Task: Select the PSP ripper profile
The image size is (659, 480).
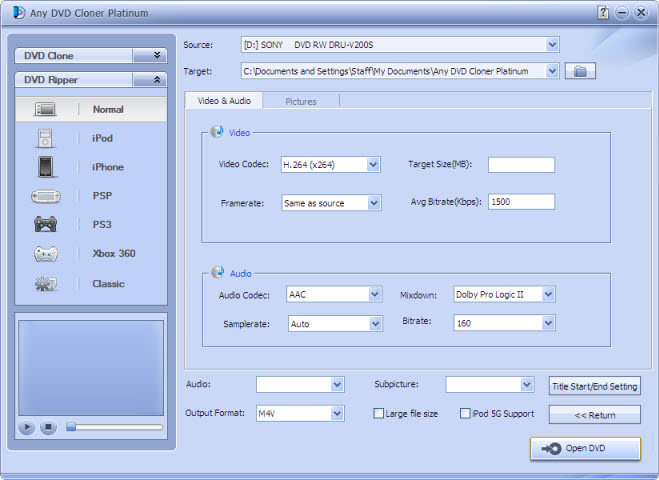Action: (x=91, y=196)
